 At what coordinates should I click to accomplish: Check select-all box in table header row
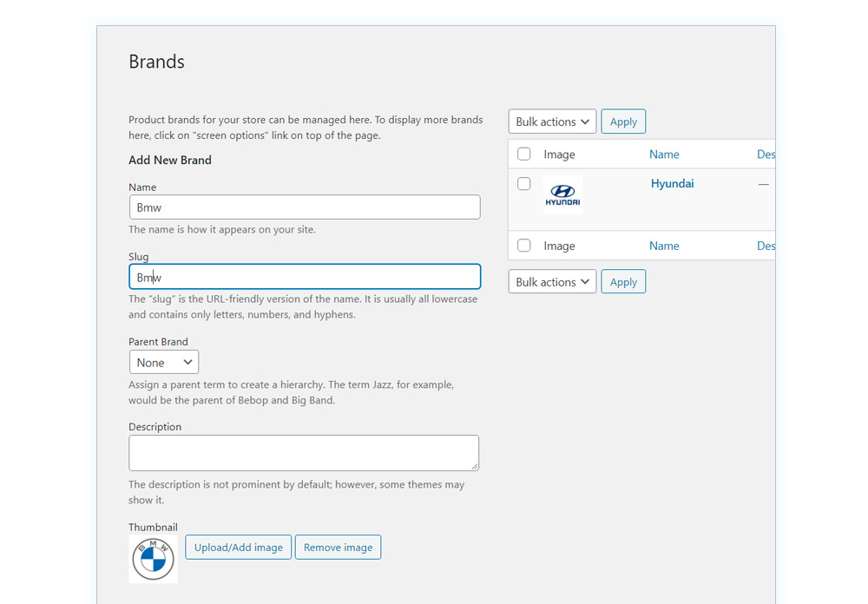click(x=523, y=154)
